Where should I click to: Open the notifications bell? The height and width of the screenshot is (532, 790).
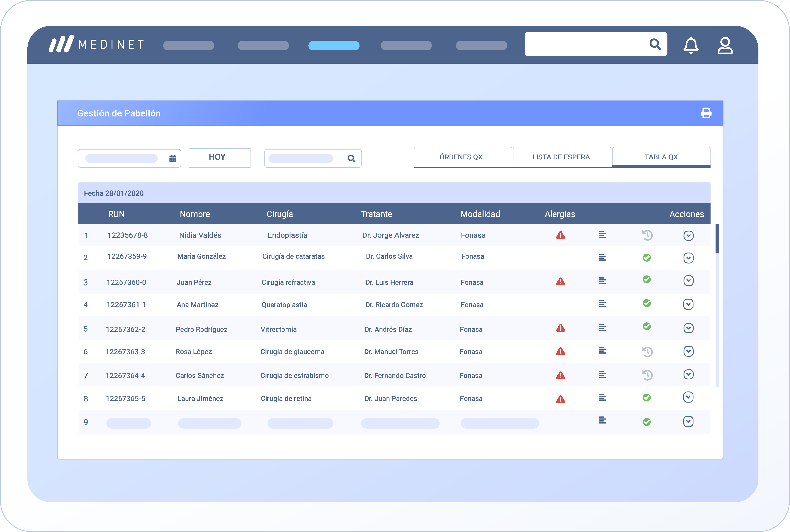691,45
